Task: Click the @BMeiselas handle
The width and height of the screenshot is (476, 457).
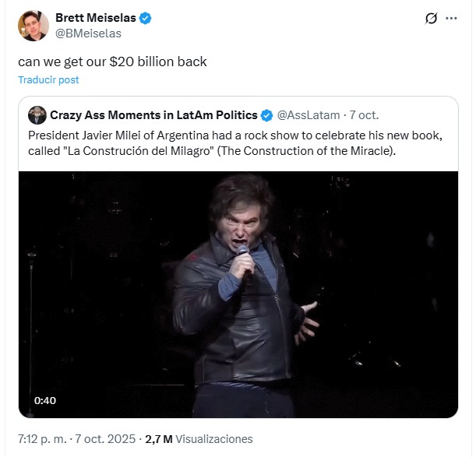Action: tap(87, 33)
